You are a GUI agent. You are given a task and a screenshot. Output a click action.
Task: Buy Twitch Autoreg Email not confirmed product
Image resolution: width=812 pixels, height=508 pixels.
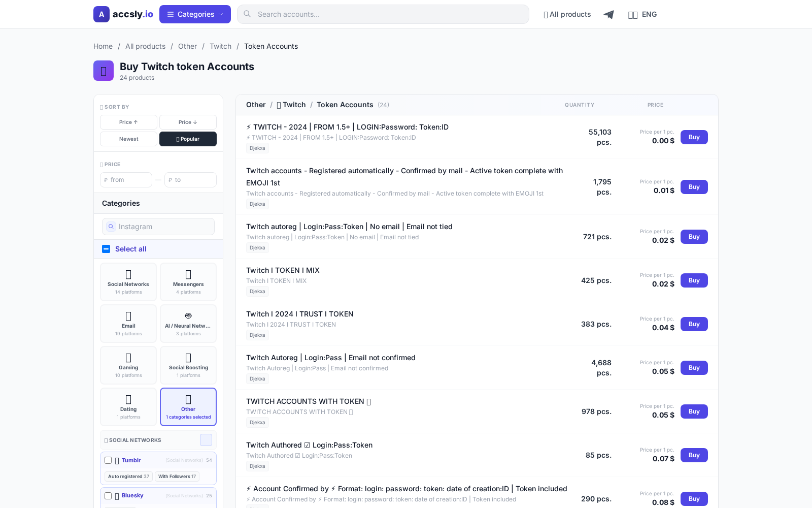coord(694,368)
